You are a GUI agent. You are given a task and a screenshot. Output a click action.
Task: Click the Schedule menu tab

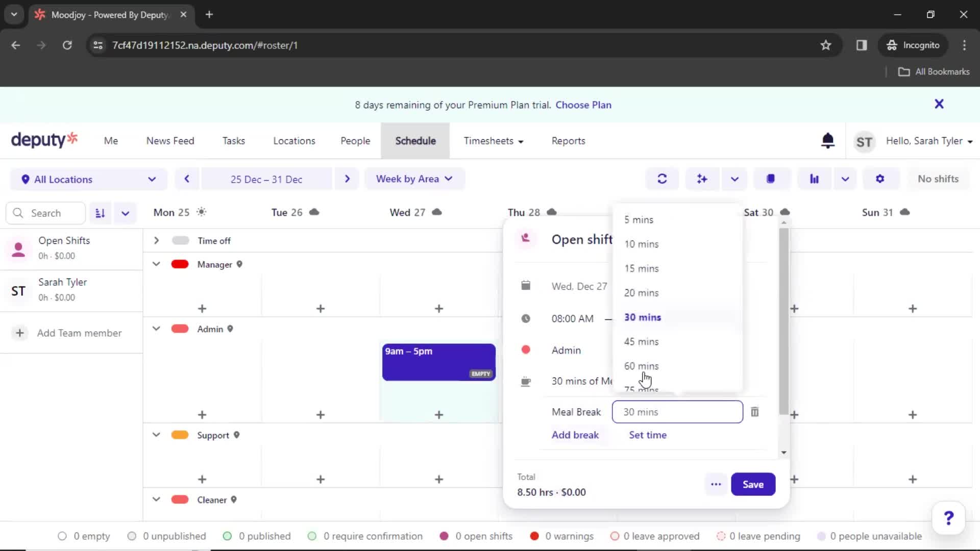pos(414,141)
